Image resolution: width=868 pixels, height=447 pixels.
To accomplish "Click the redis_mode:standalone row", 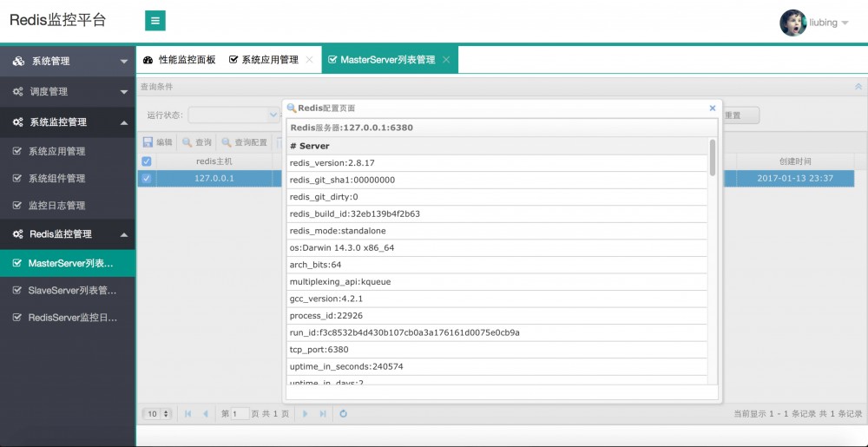I will (x=497, y=231).
